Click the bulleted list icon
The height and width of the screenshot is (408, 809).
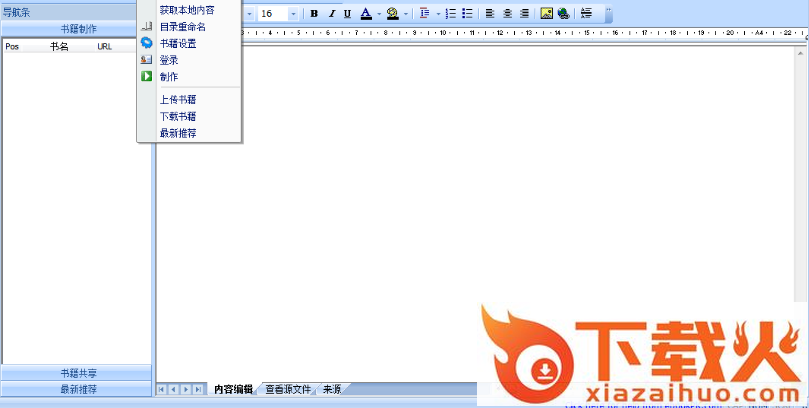click(x=467, y=14)
